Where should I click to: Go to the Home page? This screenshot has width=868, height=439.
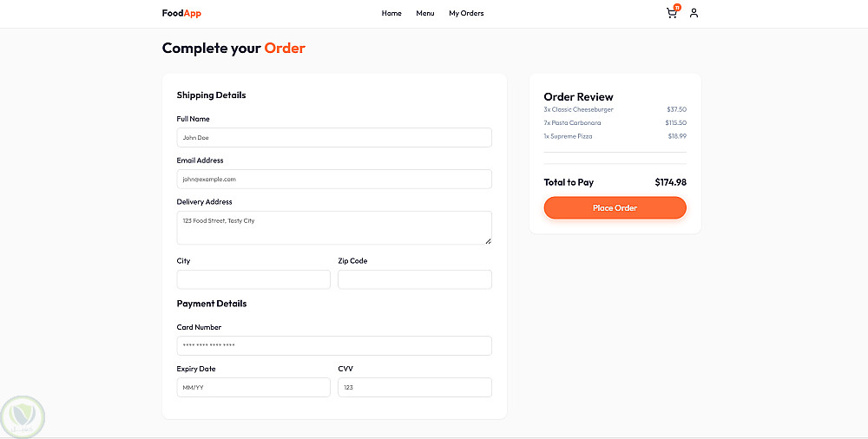pyautogui.click(x=391, y=13)
